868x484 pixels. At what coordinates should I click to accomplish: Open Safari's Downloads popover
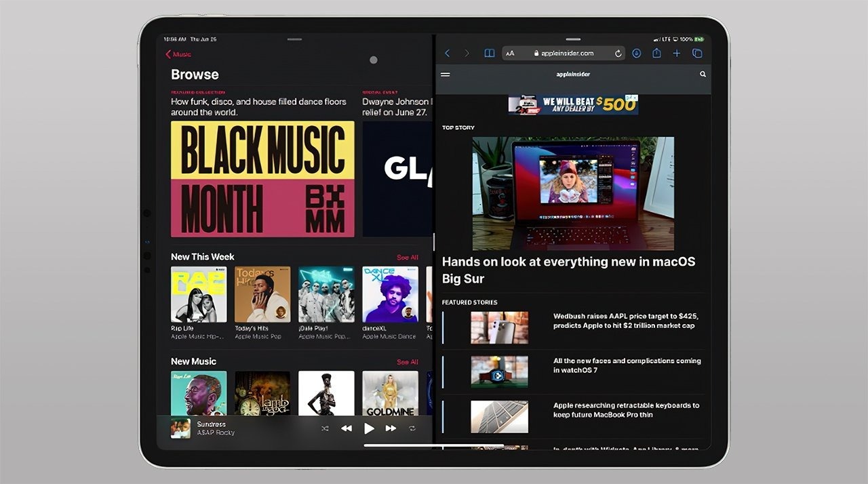click(637, 53)
